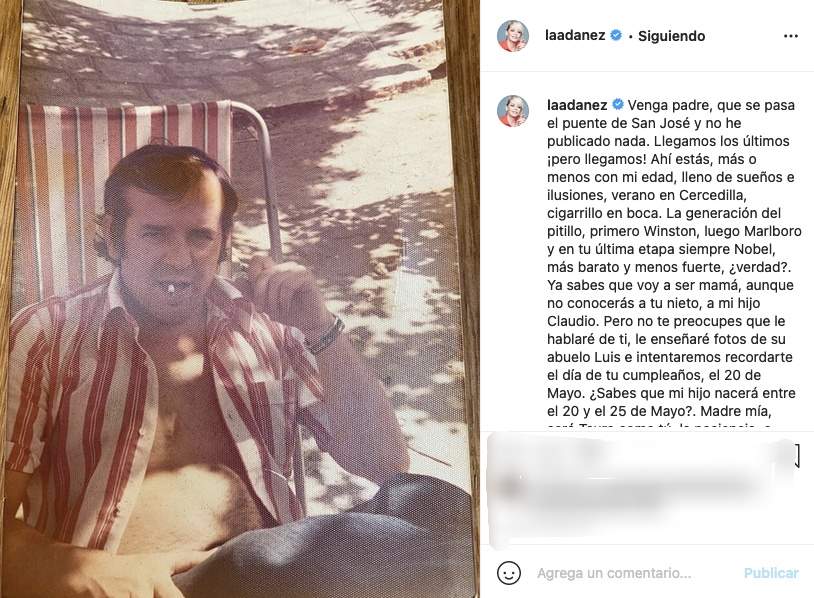Click Publicar to post the comment
814x598 pixels.
pyautogui.click(x=771, y=573)
